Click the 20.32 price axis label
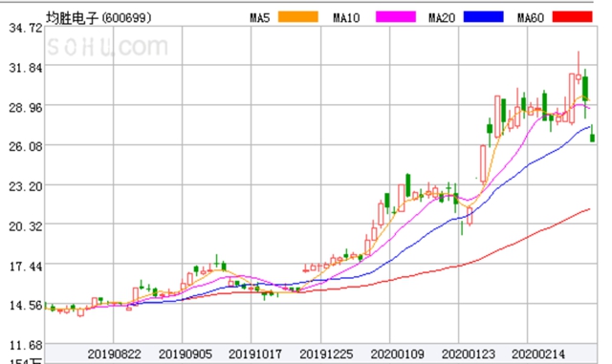612x364 pixels. pos(26,226)
